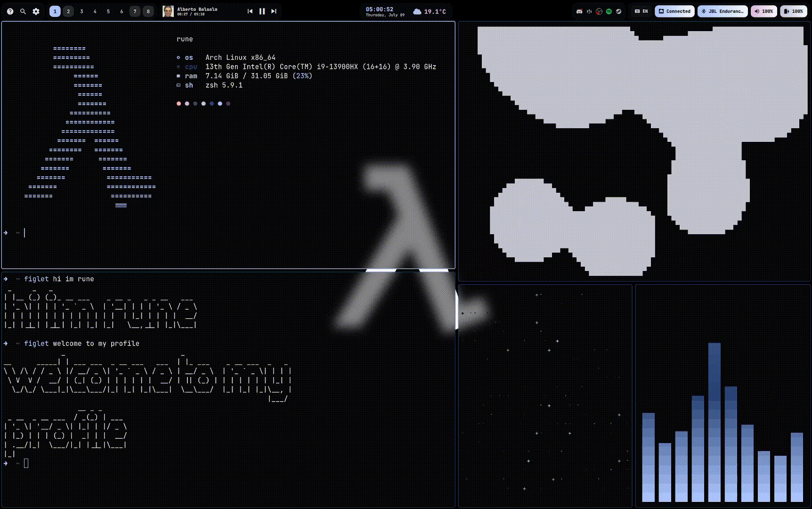
Task: Click the battery 100% indicator
Action: tap(794, 11)
